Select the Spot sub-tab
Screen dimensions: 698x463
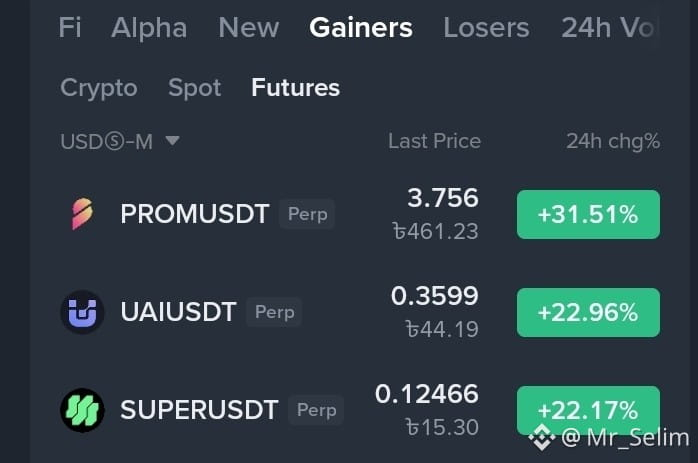pyautogui.click(x=195, y=88)
